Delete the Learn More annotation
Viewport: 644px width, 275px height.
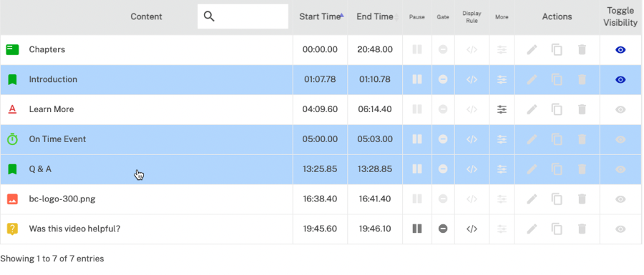pyautogui.click(x=582, y=109)
